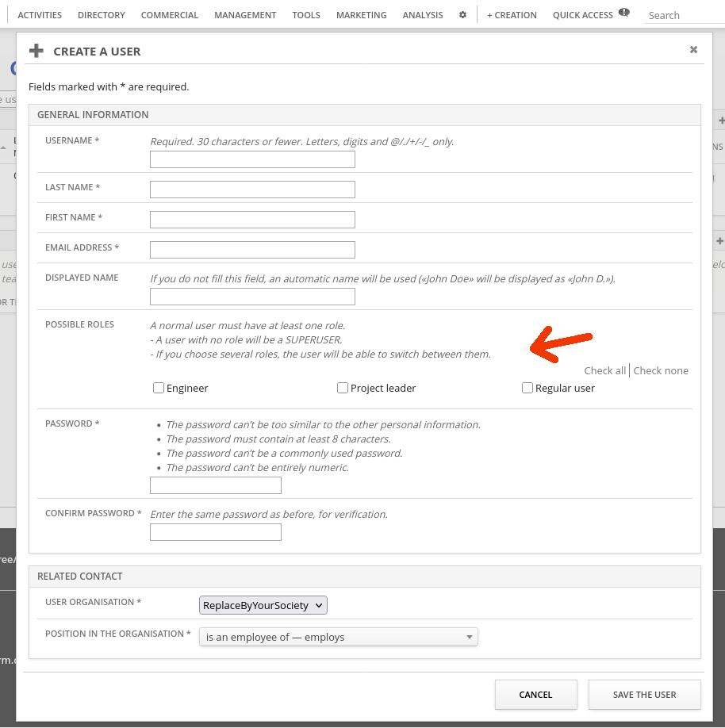Viewport: 725px width, 728px height.
Task: Click the Check none link
Action: click(661, 370)
